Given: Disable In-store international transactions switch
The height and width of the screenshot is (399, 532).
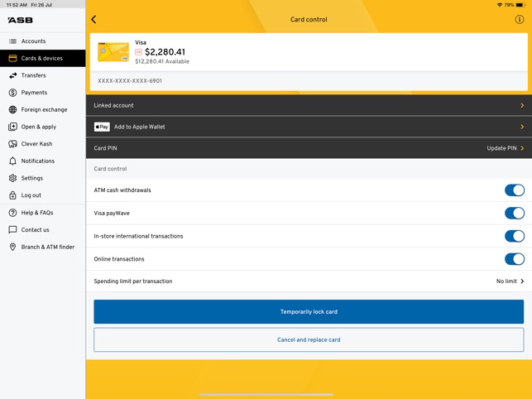Looking at the screenshot, I should (515, 236).
